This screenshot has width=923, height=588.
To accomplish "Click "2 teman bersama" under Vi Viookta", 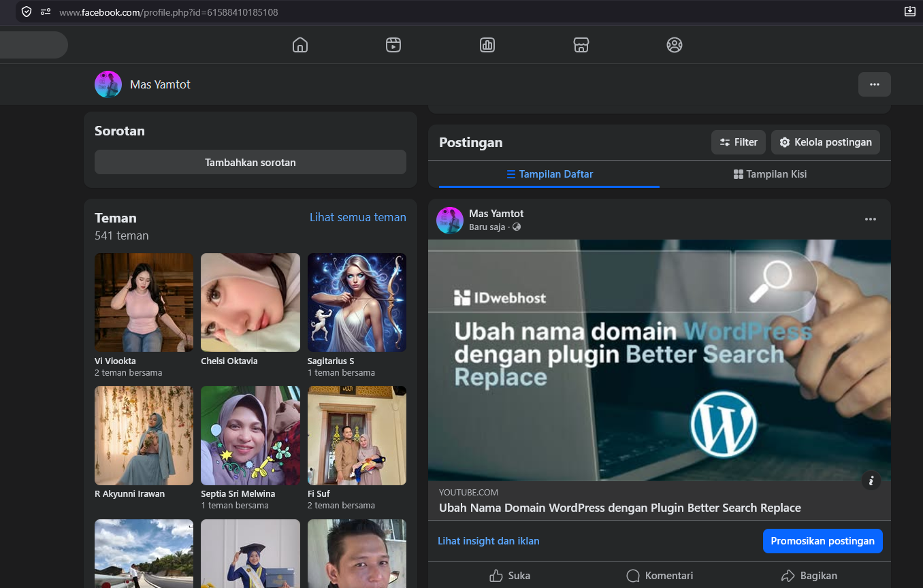I will (x=128, y=373).
